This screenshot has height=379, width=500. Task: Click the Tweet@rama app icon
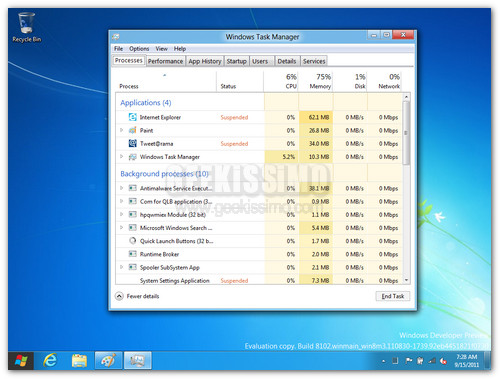point(133,143)
